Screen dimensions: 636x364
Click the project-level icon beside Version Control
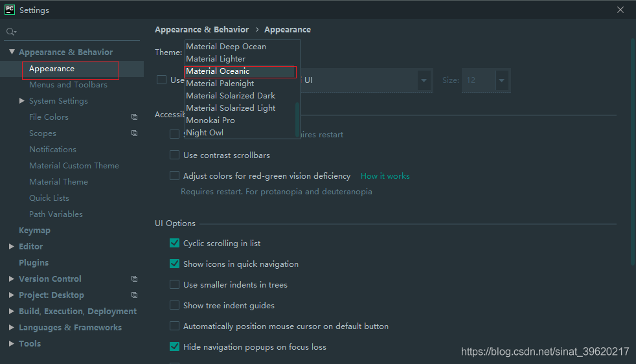point(134,279)
